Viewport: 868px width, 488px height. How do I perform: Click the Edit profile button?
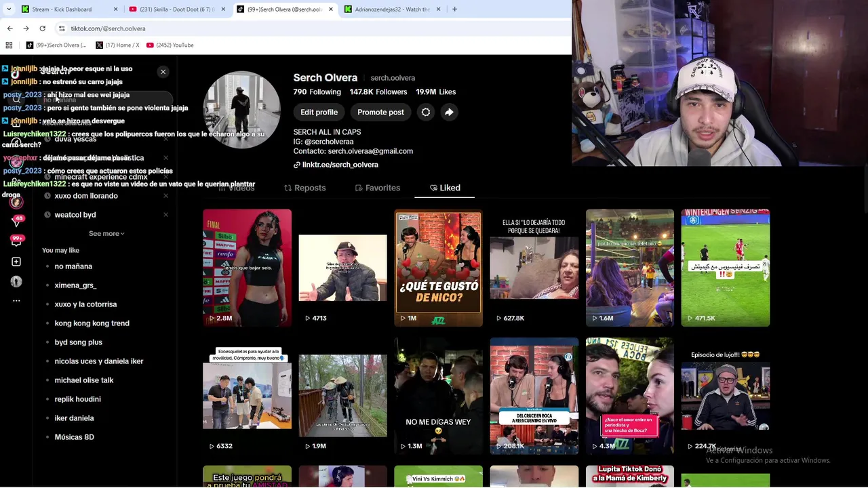319,112
